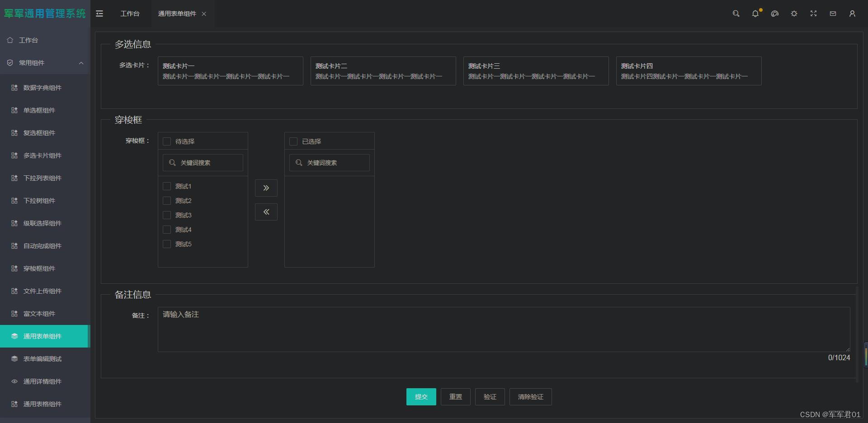868x423 pixels.
Task: Click icon next to 级联选择组件
Action: tap(14, 223)
